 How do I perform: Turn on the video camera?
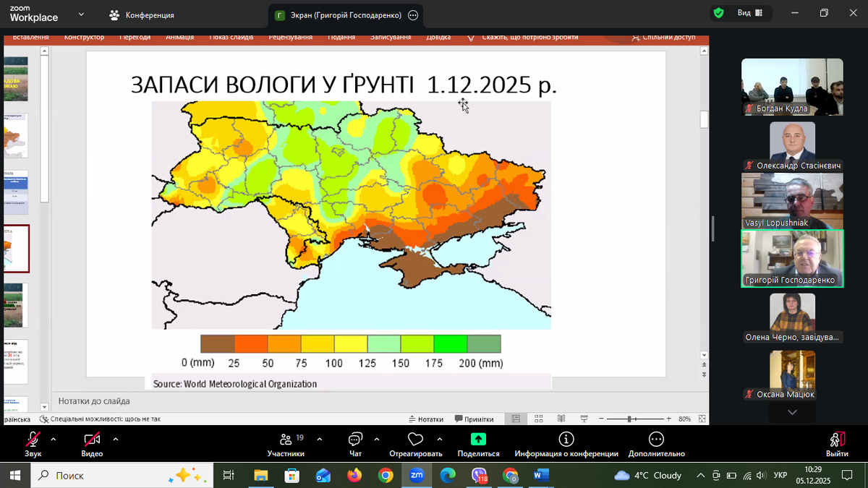[92, 439]
